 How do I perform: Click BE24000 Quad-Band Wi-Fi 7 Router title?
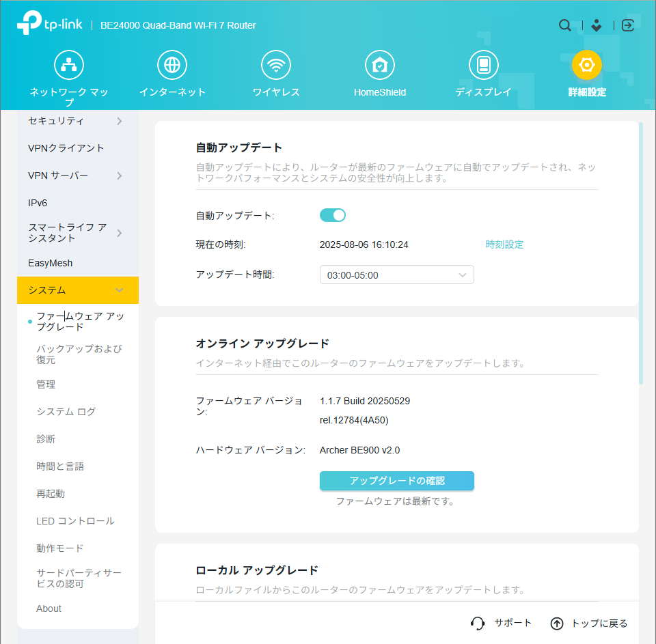(x=178, y=25)
